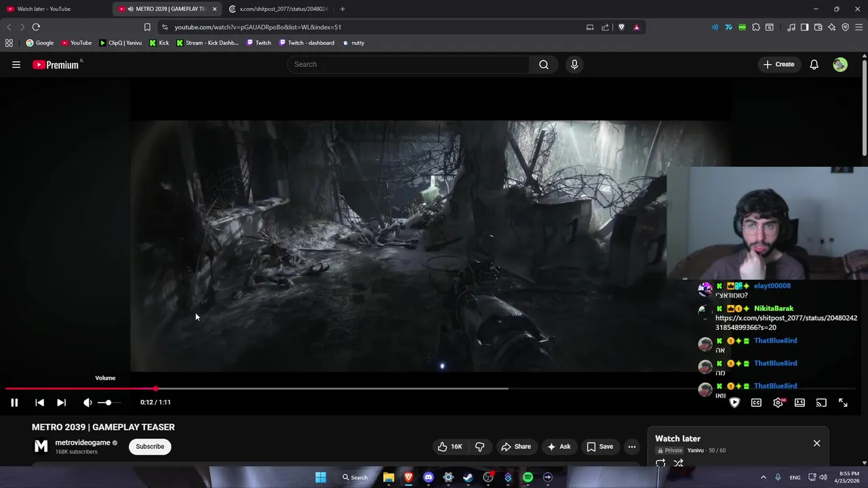The width and height of the screenshot is (868, 488).
Task: Open browser apps grid icon
Action: [9, 43]
